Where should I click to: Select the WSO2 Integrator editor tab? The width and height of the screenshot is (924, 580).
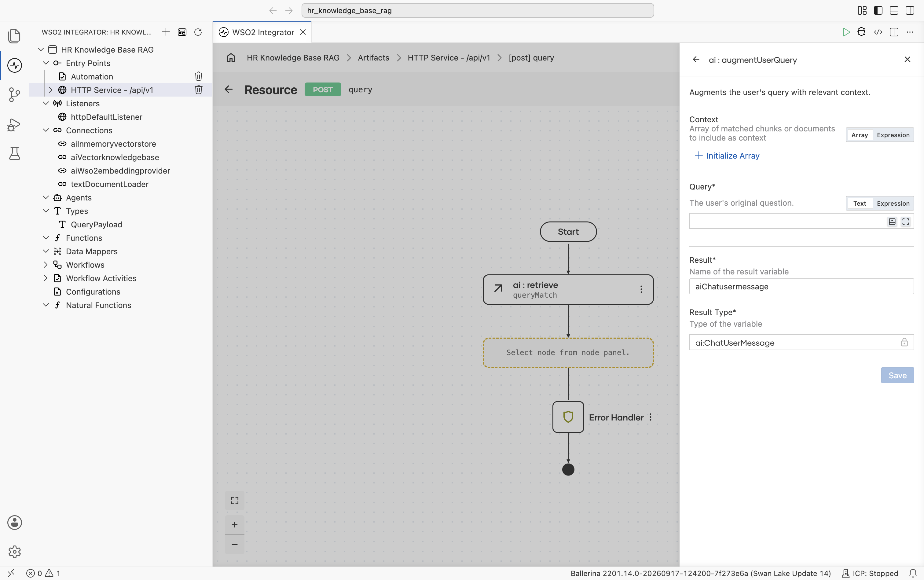click(x=262, y=32)
